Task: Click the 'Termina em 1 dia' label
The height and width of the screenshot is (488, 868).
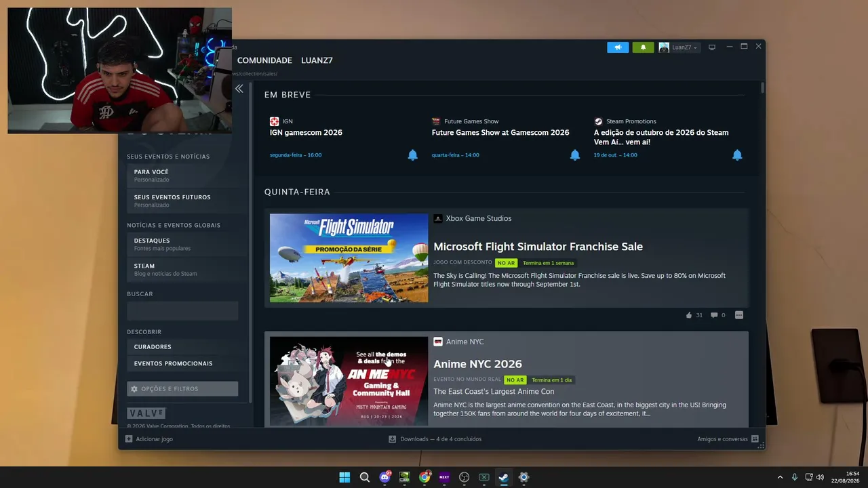Action: [x=551, y=380]
